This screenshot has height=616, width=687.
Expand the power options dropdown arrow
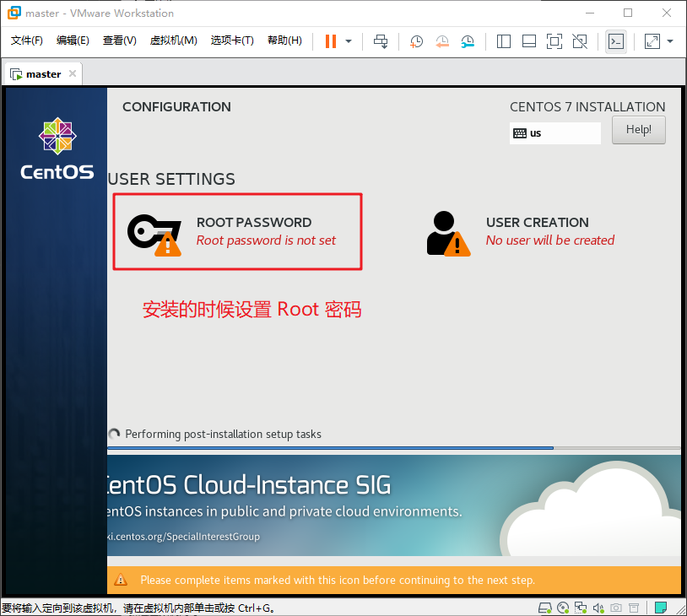349,41
